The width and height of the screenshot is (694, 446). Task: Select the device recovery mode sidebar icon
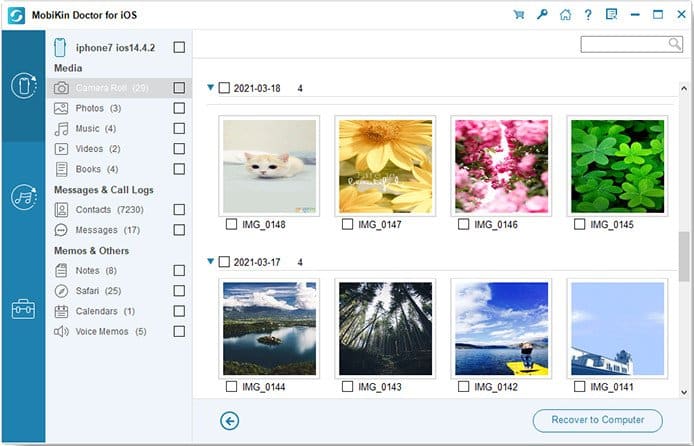point(23,85)
